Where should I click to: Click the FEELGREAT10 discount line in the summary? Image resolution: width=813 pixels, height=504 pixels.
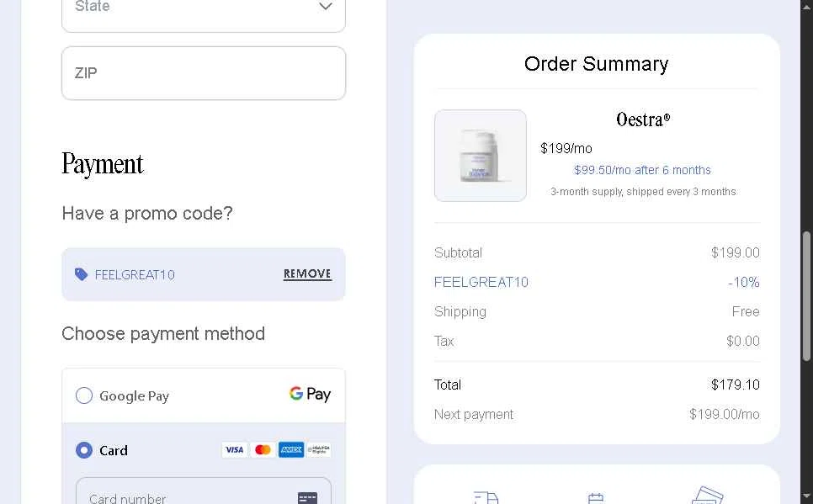pyautogui.click(x=597, y=282)
